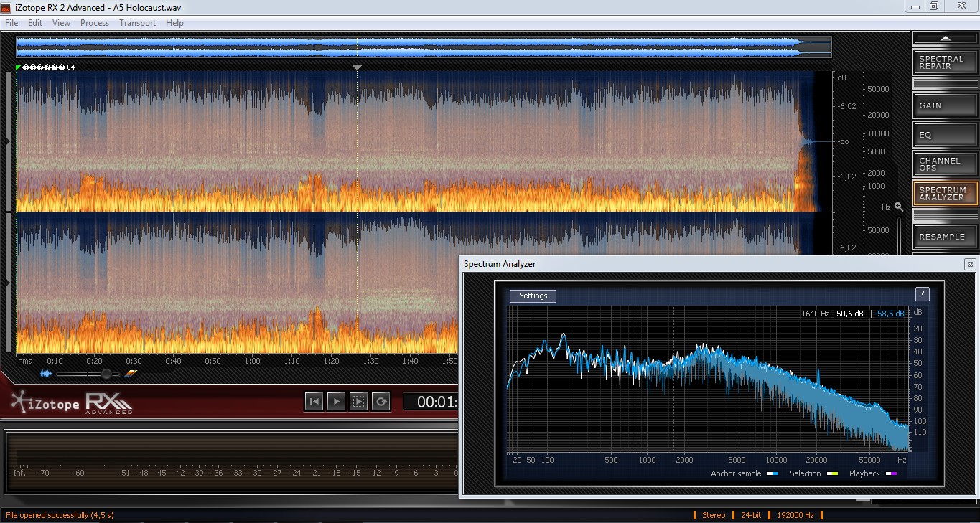The width and height of the screenshot is (980, 523).
Task: Click rewind to start transport button
Action: coord(314,402)
